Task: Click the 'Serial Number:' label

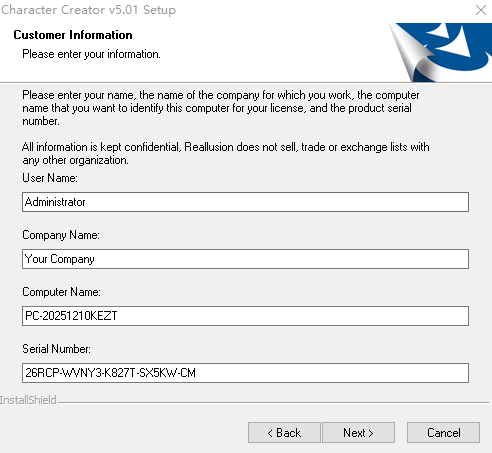Action: click(56, 349)
